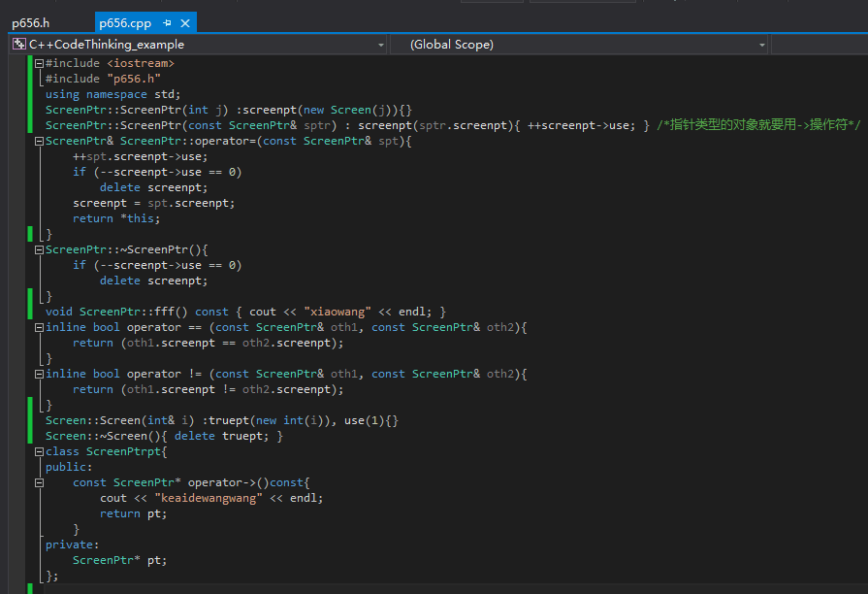This screenshot has width=868, height=594.
Task: Collapse the operator != function
Action: pos(39,374)
